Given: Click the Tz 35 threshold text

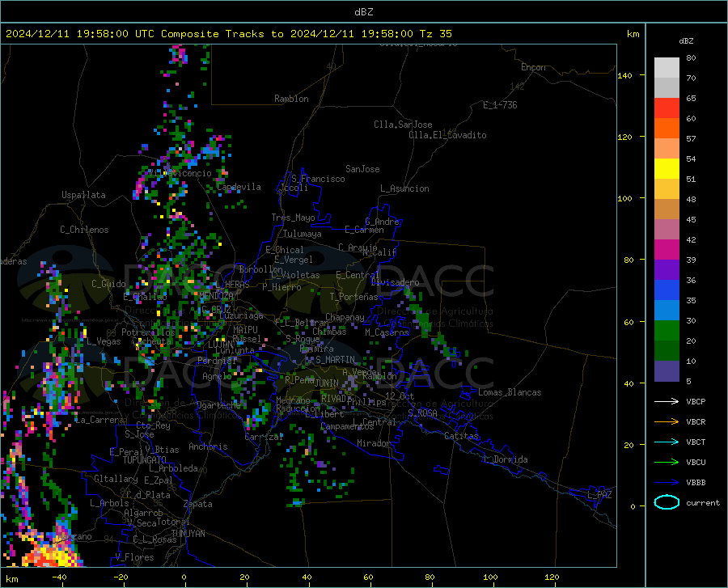Looking at the screenshot, I should pyautogui.click(x=435, y=34).
